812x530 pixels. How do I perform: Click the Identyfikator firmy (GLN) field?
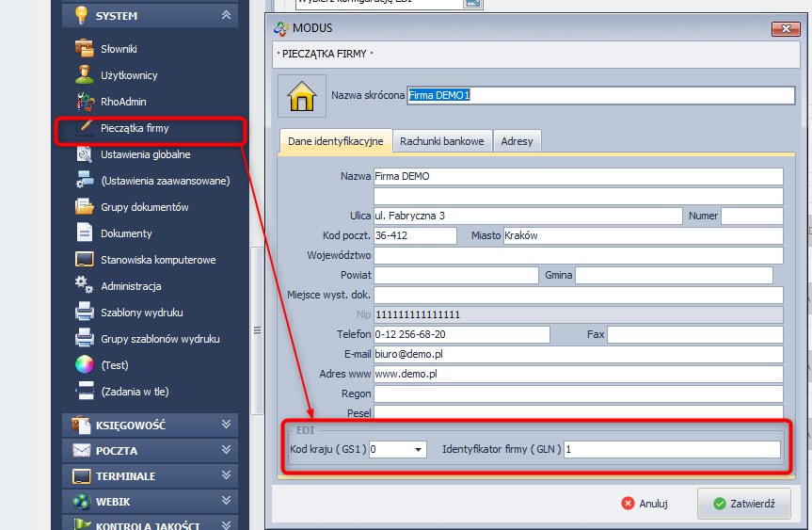coord(672,450)
